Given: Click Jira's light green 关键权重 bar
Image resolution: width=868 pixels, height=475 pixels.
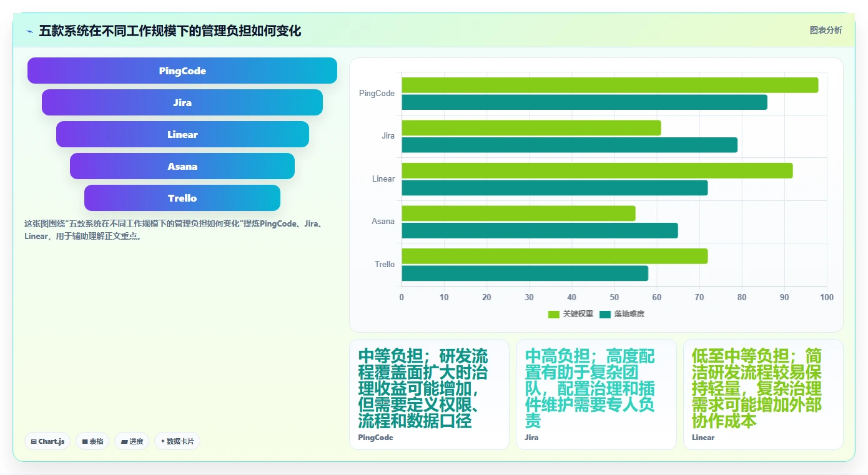Looking at the screenshot, I should click(531, 128).
